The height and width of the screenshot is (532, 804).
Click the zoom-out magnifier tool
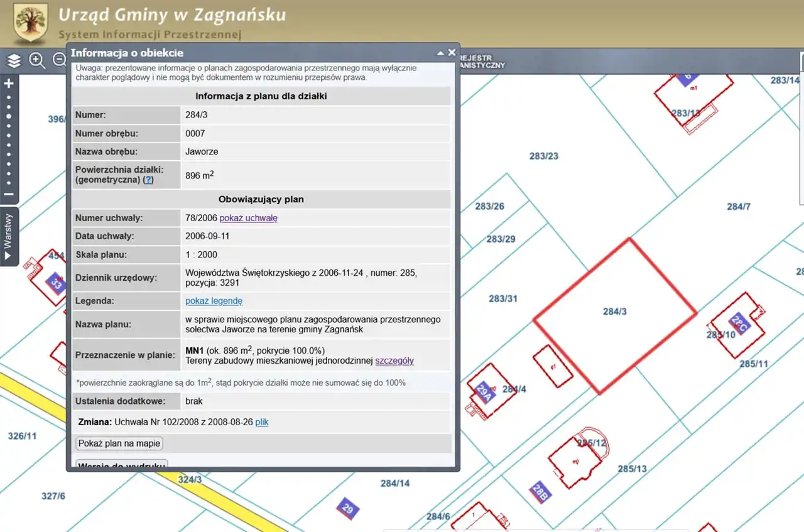(60, 61)
